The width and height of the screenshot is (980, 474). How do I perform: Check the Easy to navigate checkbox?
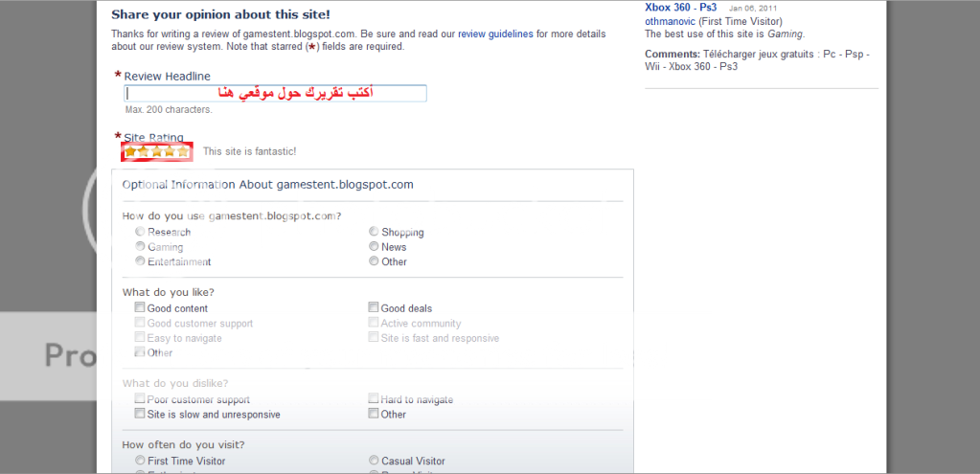tap(139, 338)
